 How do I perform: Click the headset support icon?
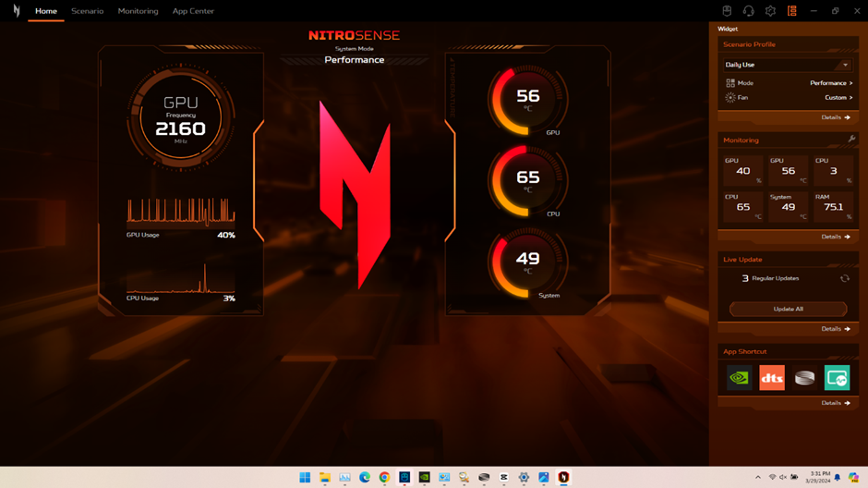point(748,11)
